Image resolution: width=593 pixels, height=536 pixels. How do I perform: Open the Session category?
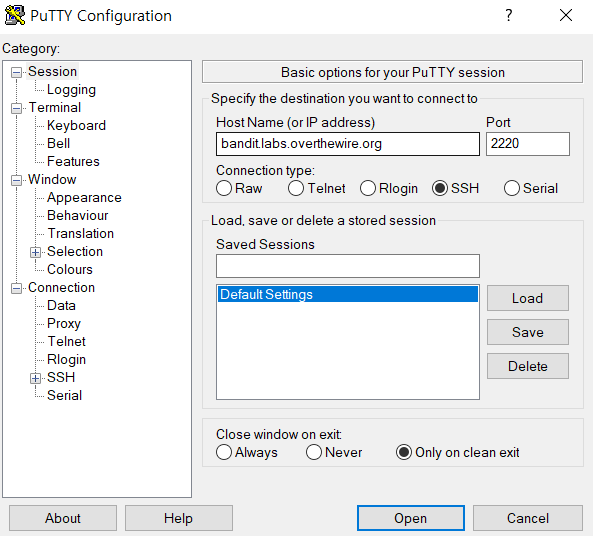[53, 71]
